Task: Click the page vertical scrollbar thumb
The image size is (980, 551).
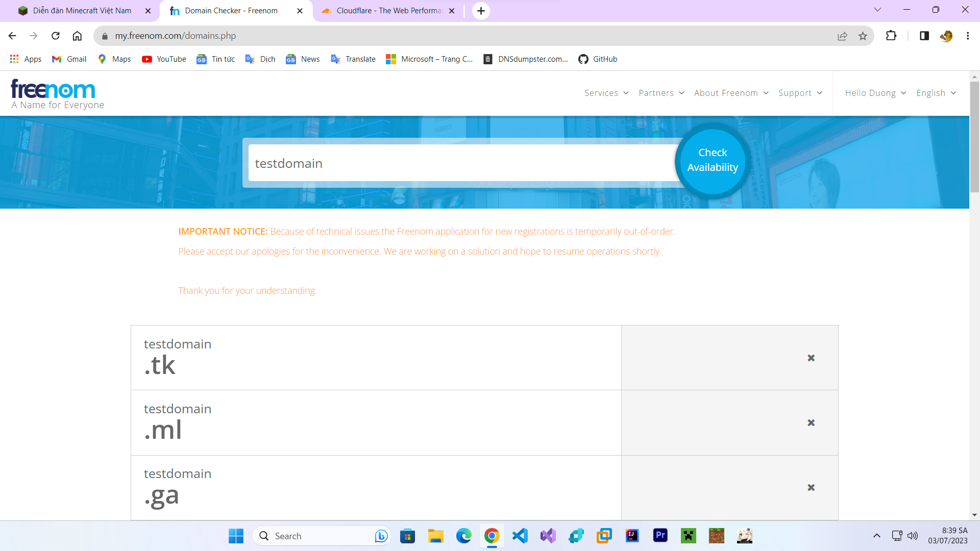Action: (x=974, y=137)
